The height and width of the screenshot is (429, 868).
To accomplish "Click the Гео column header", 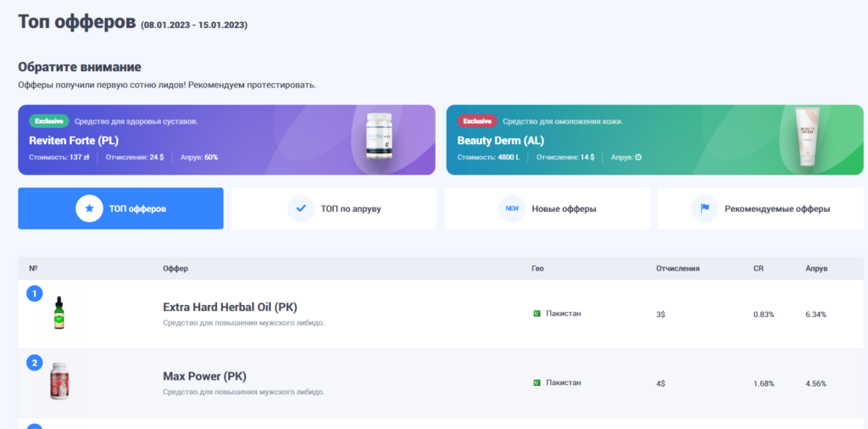I will (537, 269).
